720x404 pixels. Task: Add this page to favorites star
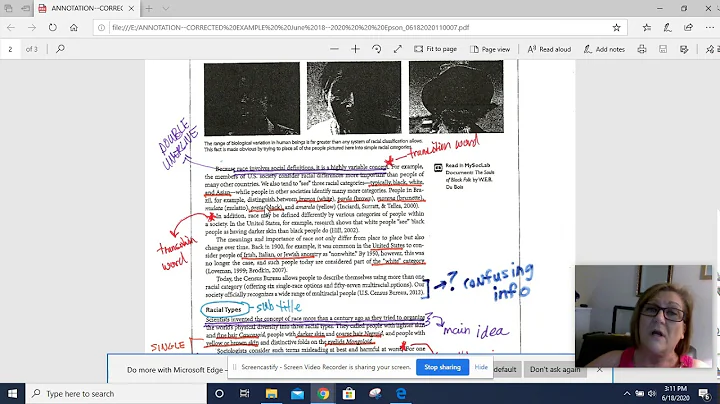point(616,28)
